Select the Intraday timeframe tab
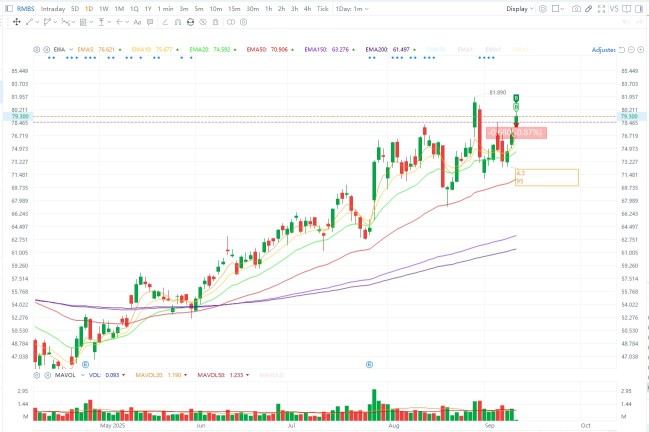The height and width of the screenshot is (432, 649). pos(53,9)
